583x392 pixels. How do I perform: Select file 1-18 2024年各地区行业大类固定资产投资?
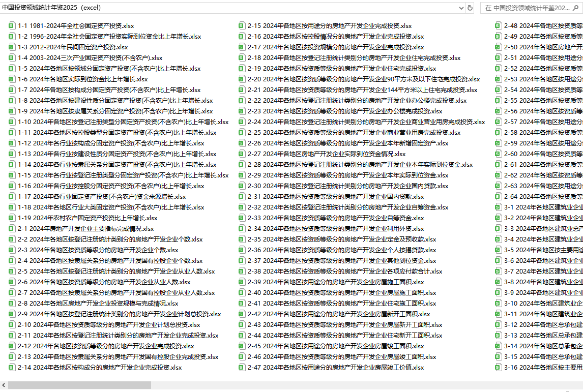(111, 207)
